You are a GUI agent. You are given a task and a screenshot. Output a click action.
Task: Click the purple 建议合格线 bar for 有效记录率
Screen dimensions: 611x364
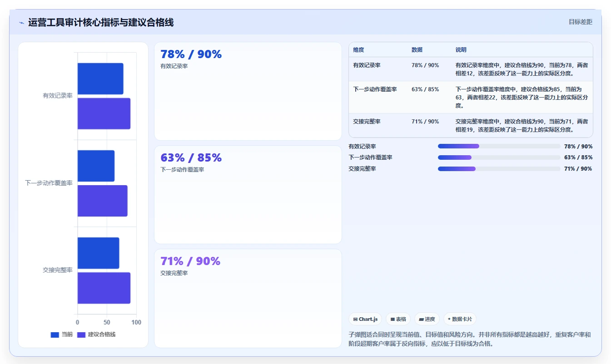pos(104,113)
